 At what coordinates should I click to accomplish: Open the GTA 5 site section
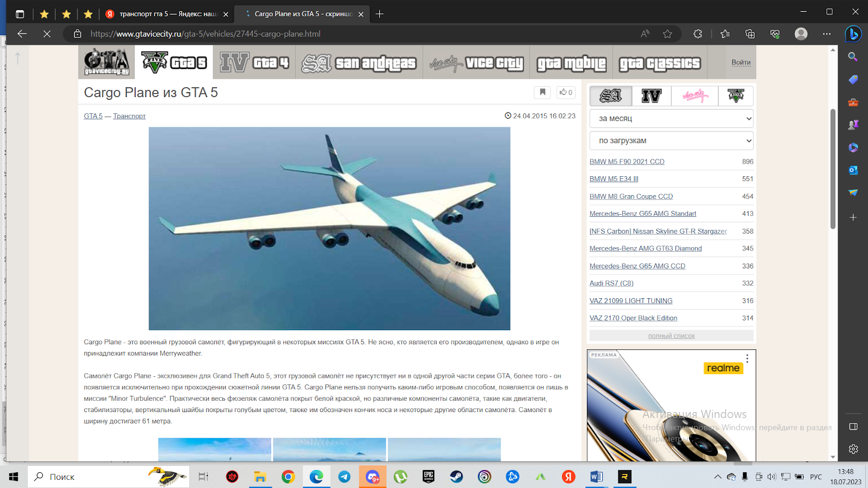(x=174, y=62)
